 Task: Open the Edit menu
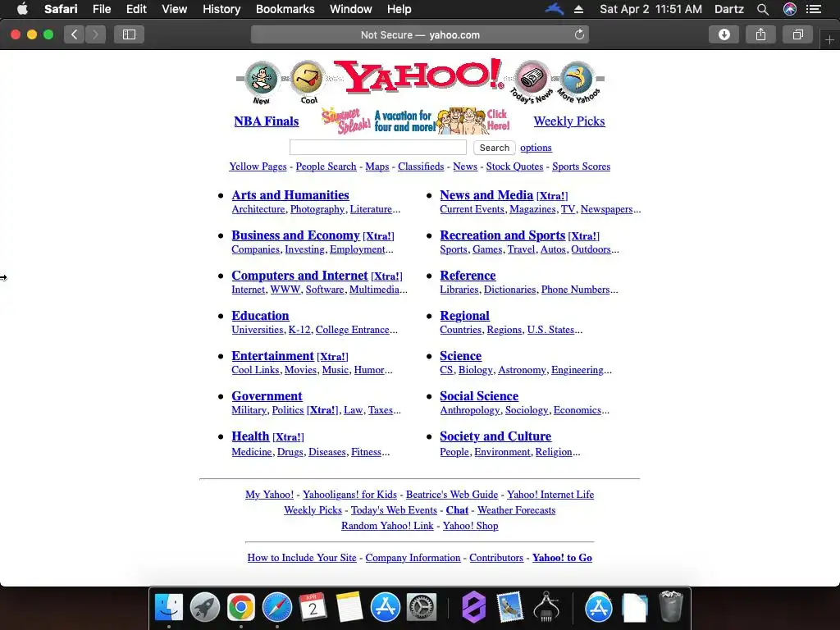click(136, 9)
